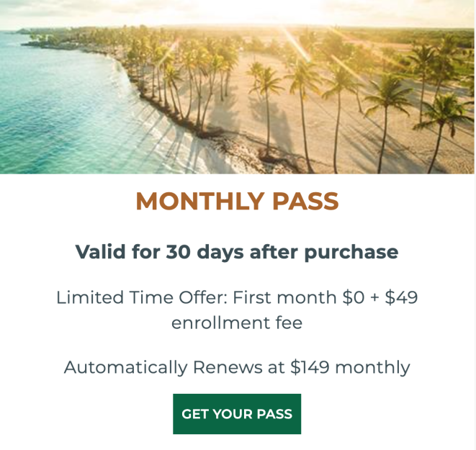
Task: Click the word 'MONTHLY' in the orange heading
Action: (199, 201)
